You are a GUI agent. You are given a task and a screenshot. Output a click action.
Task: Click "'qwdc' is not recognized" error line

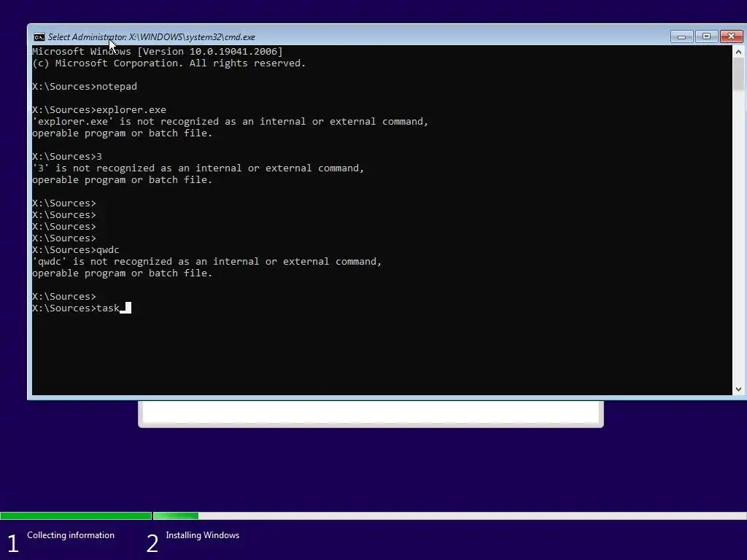coord(206,262)
